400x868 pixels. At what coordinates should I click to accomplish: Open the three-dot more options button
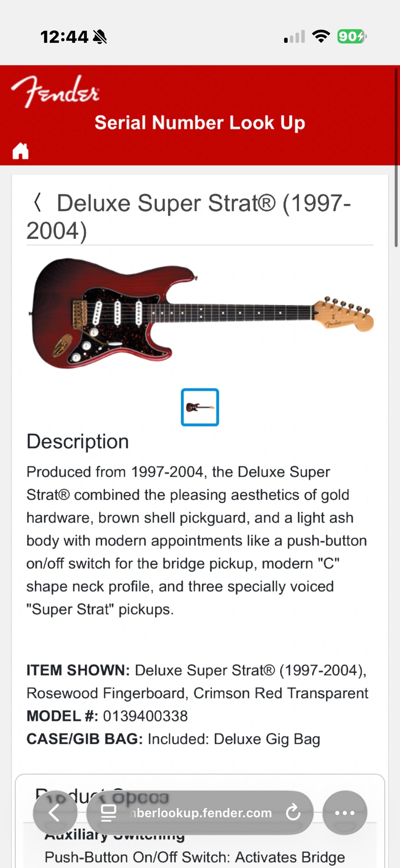(x=344, y=813)
